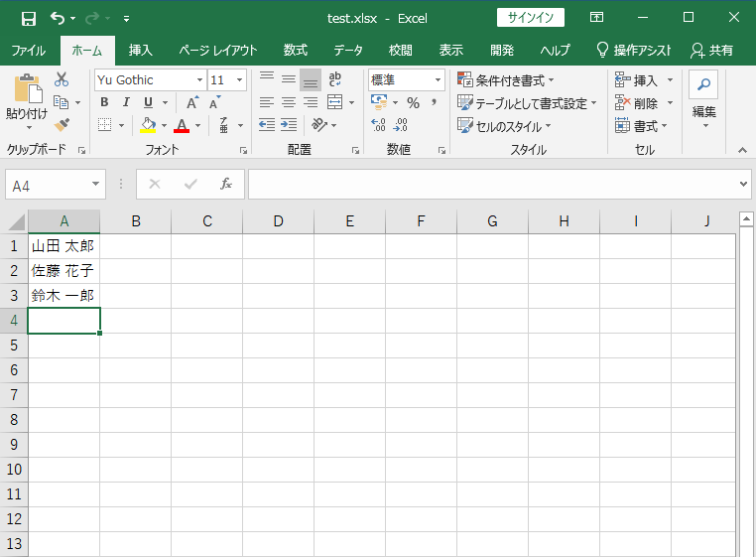Open the font size 11 dropdown

coord(239,80)
